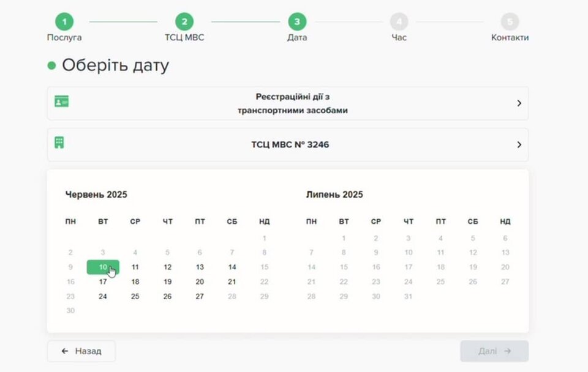Screen dimensions: 588x372
Task: Select June 10 highlighted date
Action: (103, 267)
